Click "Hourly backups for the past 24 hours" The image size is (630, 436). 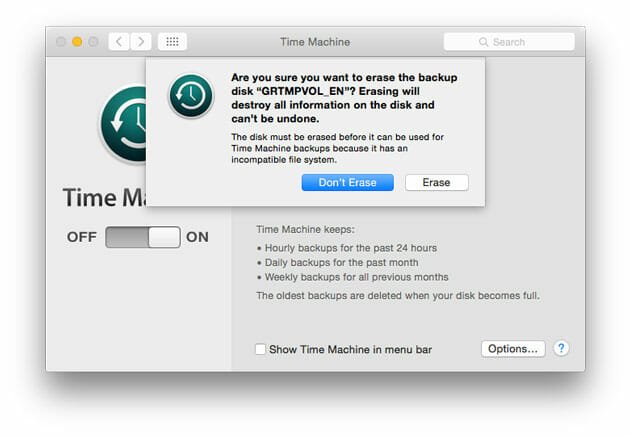coord(351,248)
